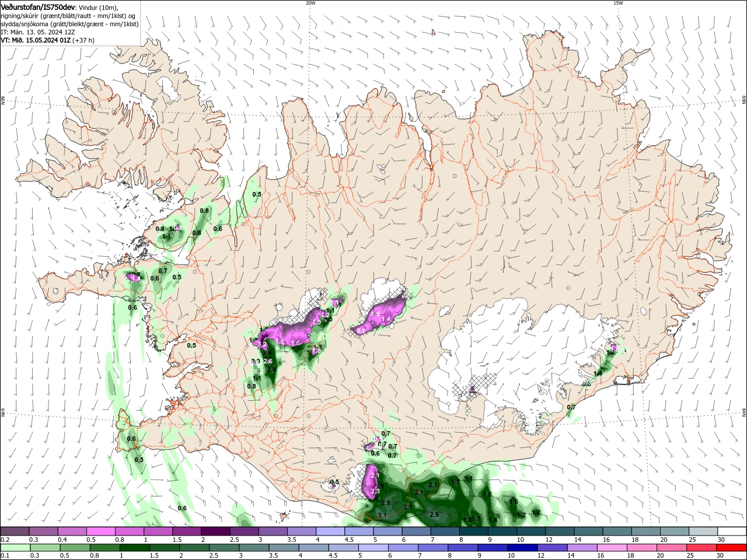This screenshot has width=747, height=560.
Task: Click the snow scale swatch labeled 3.5
Action: 302,531
